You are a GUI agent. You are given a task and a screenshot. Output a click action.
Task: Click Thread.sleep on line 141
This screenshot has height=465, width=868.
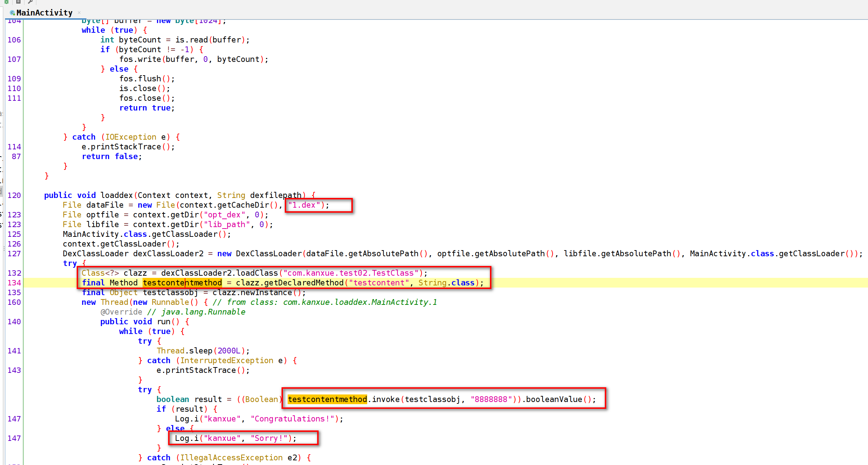point(184,351)
